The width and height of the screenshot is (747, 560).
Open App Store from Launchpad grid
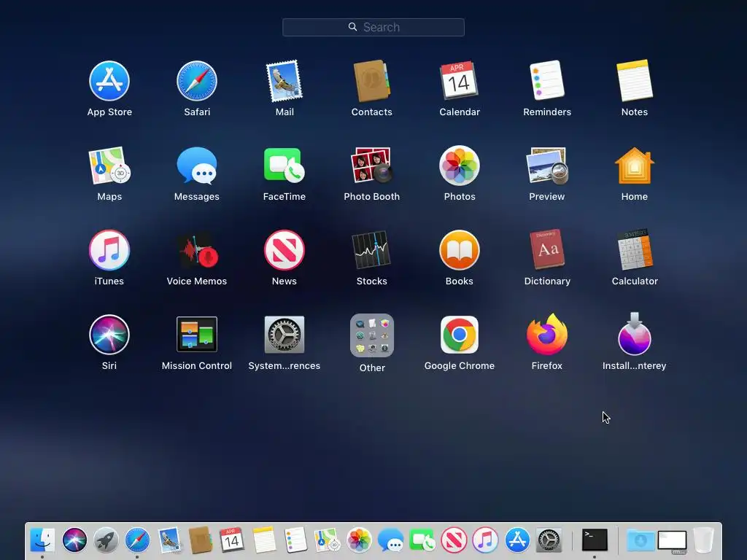(109, 81)
